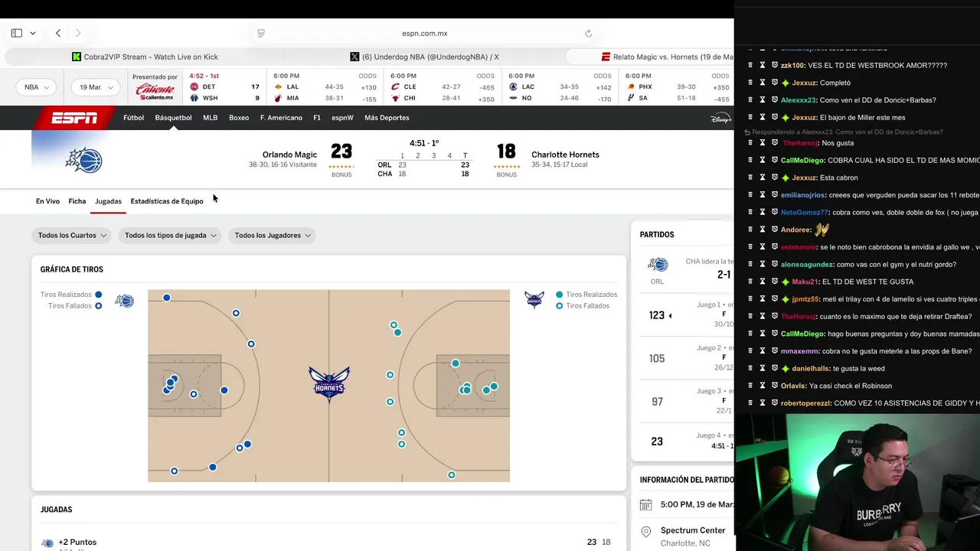Open the PHX vs SA scoreboard game
The width and height of the screenshot is (980, 551).
coord(677,87)
